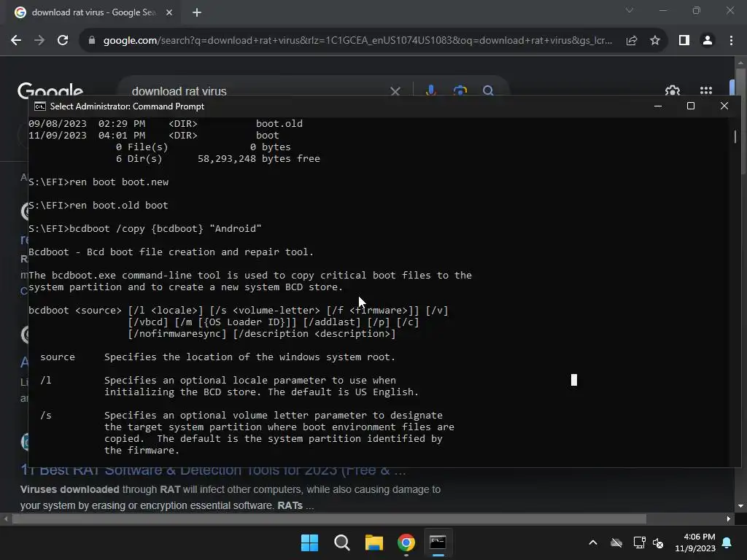Open Google quick settings gear
This screenshot has height=560, width=747.
tap(672, 90)
